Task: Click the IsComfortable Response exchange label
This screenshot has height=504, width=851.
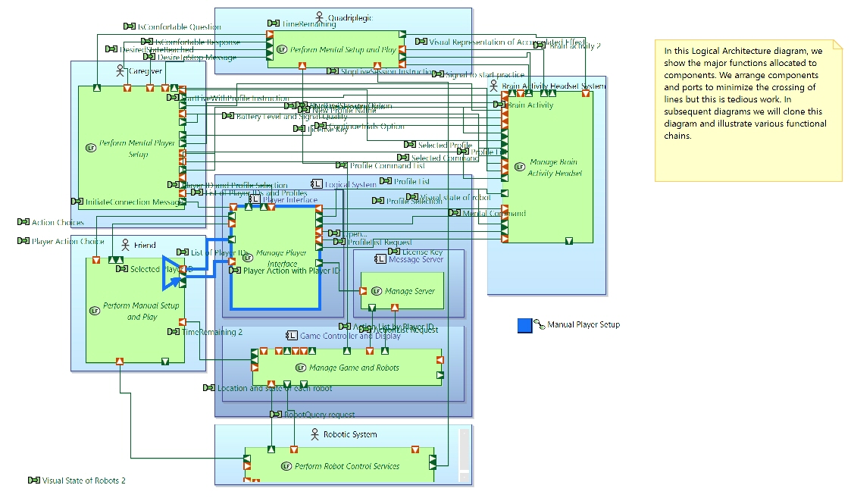Action: 198,42
